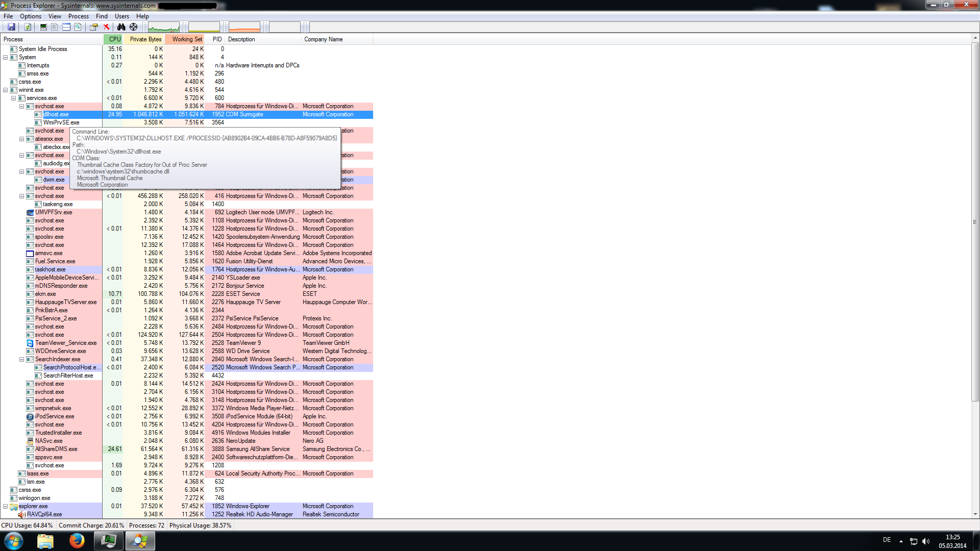Click the TeamViewer_Service.exe process icon

(30, 343)
